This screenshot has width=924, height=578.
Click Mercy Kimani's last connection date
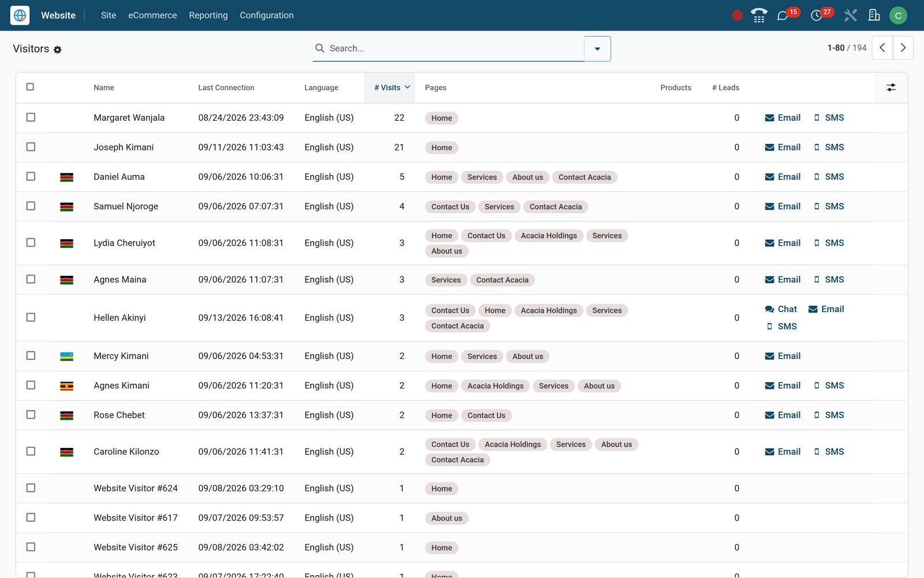[241, 356]
